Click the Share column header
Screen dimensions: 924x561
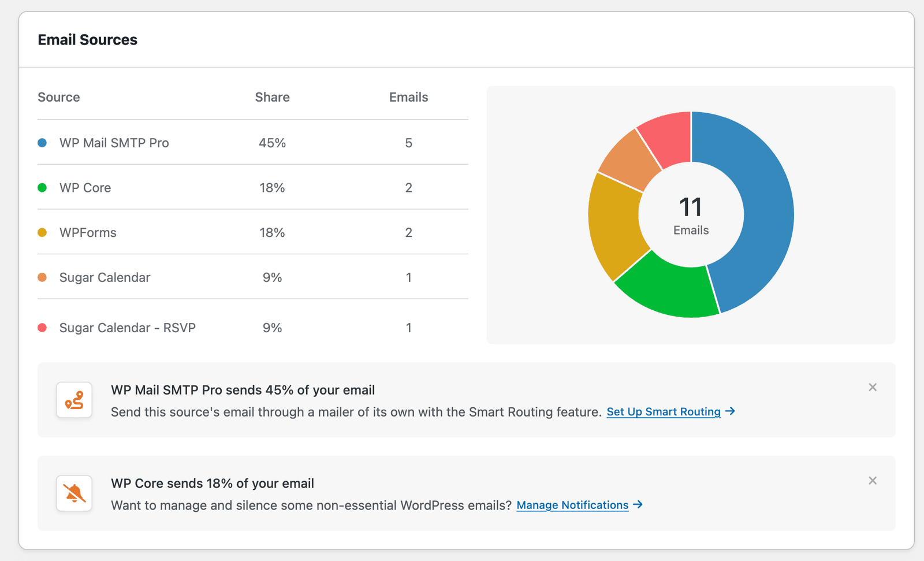(x=272, y=97)
